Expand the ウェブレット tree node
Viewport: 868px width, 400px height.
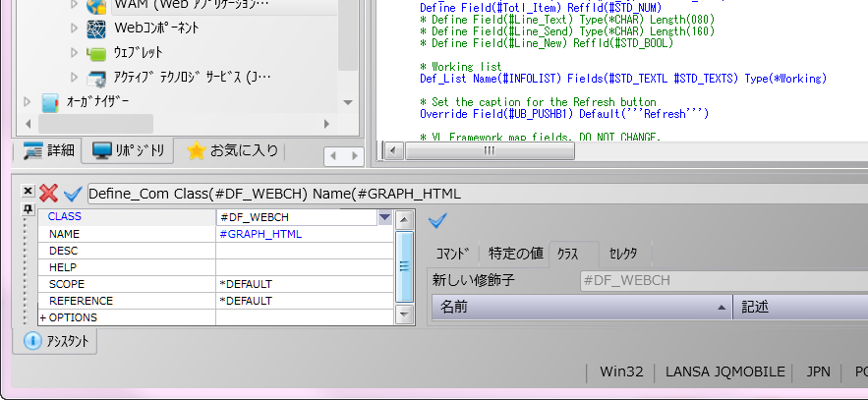pyautogui.click(x=74, y=52)
